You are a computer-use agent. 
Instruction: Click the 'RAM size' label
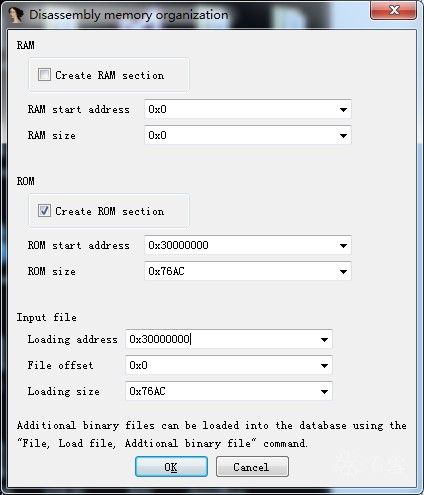click(52, 135)
